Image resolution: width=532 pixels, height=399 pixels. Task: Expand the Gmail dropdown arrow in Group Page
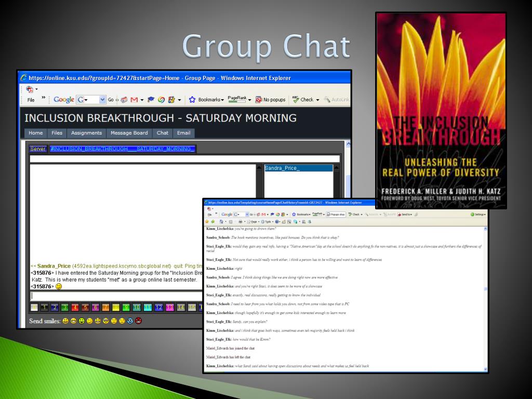[x=142, y=100]
